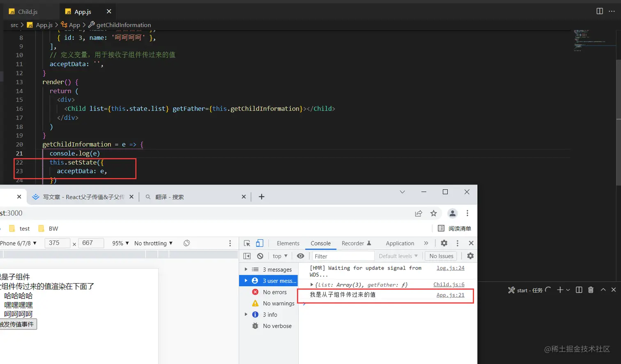Image resolution: width=621 pixels, height=364 pixels.
Task: Activate the inspect element picker
Action: point(247,243)
